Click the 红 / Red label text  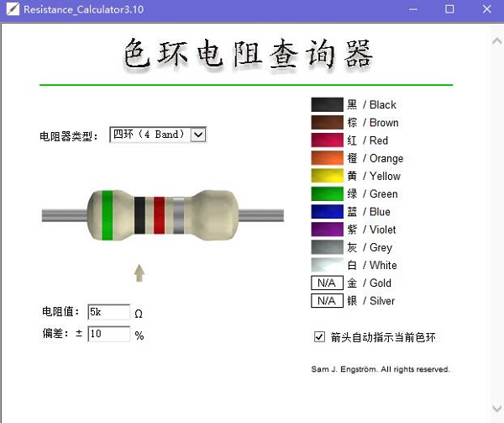coord(367,140)
